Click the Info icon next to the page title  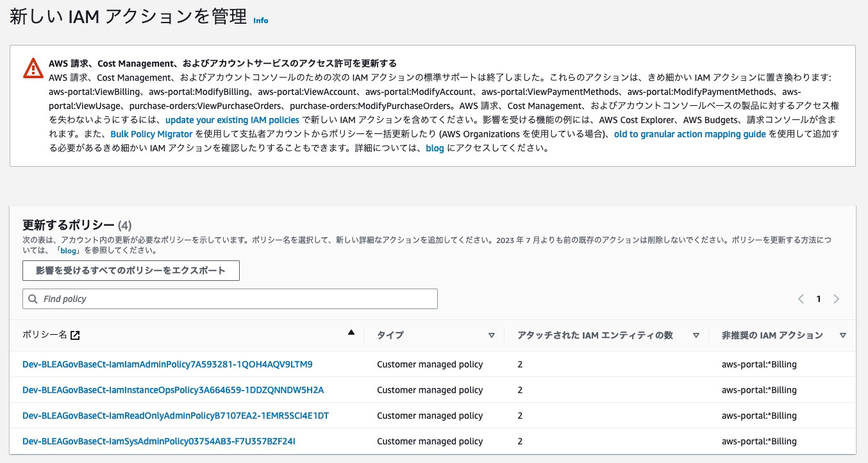pos(260,20)
